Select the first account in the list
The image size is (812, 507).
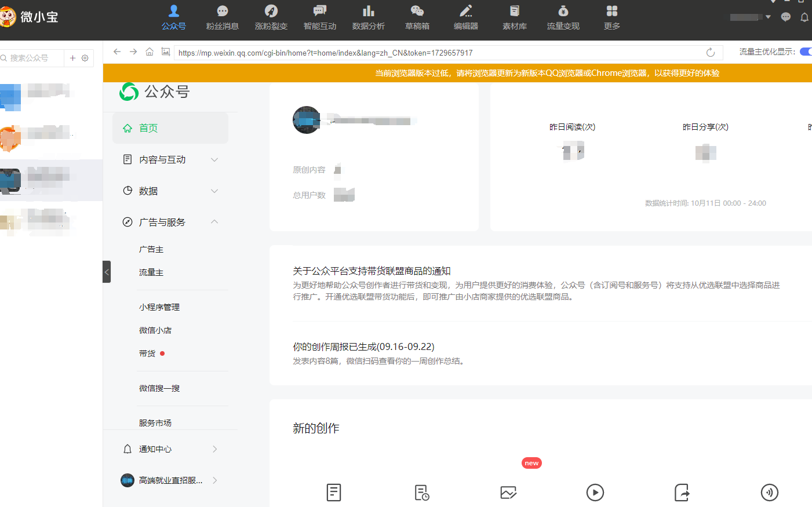coord(51,96)
